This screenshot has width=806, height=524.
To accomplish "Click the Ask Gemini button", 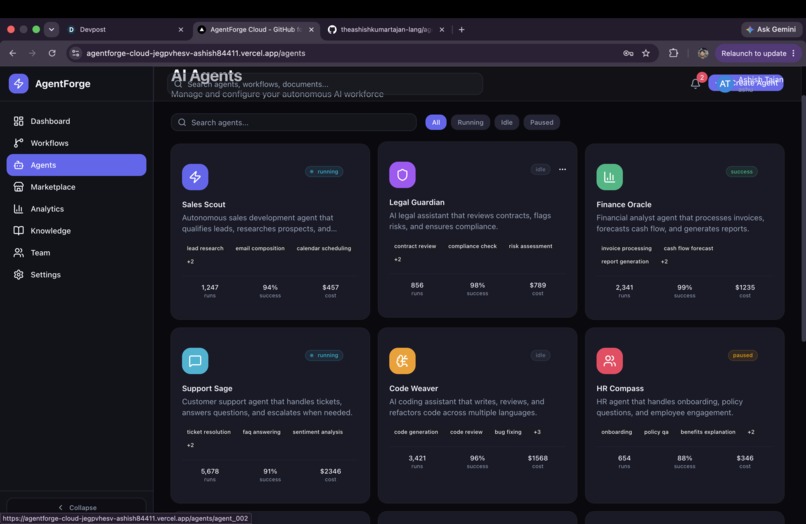I will (771, 29).
